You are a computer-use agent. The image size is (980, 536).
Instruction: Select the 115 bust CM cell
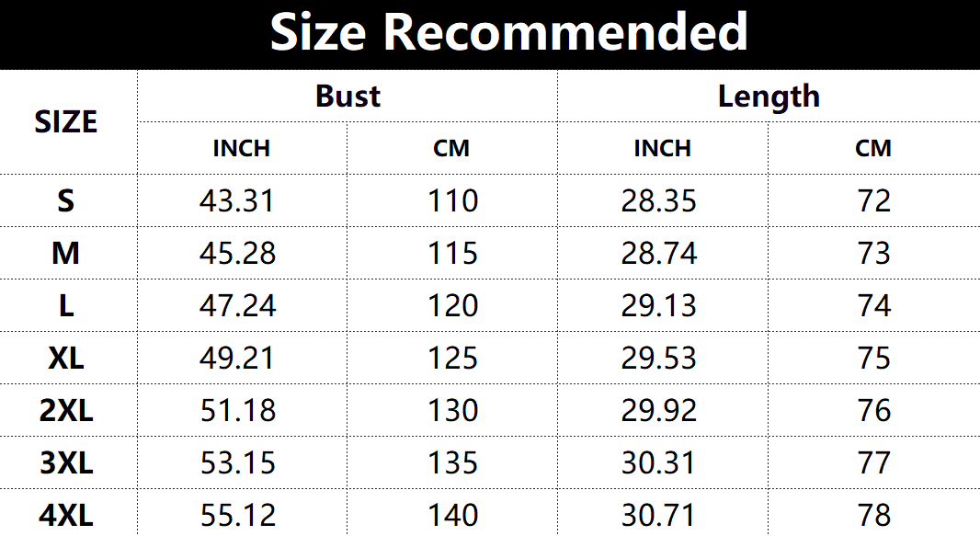click(x=452, y=253)
